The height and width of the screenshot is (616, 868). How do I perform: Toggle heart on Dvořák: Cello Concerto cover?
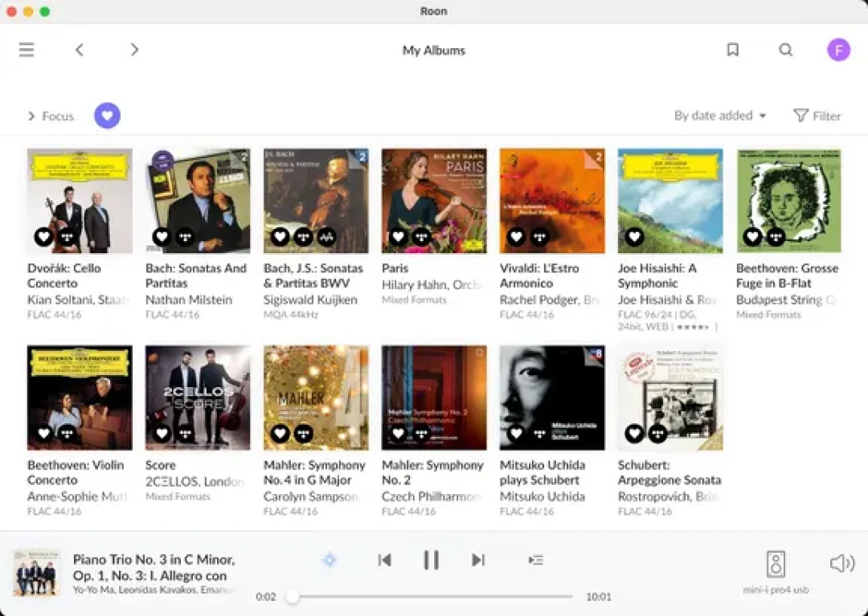tap(43, 237)
